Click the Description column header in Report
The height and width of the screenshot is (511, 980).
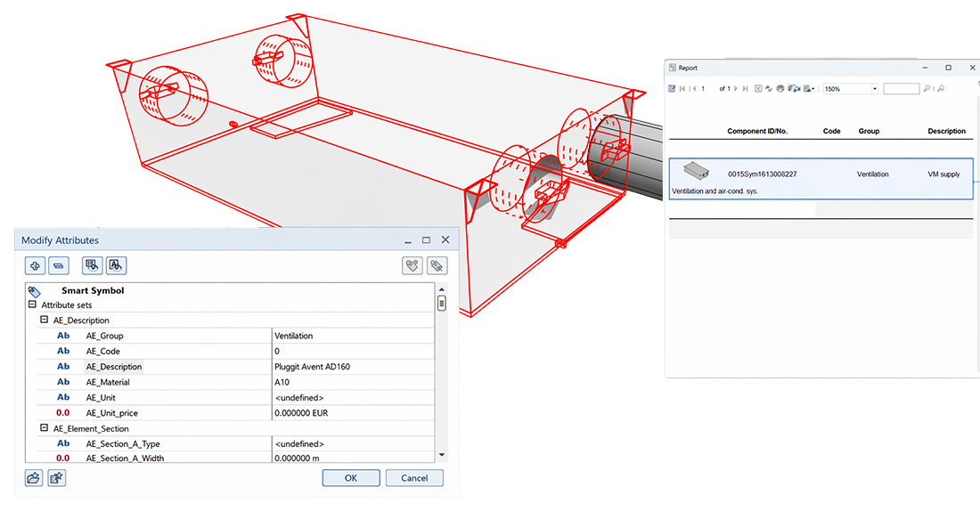pyautogui.click(x=946, y=131)
